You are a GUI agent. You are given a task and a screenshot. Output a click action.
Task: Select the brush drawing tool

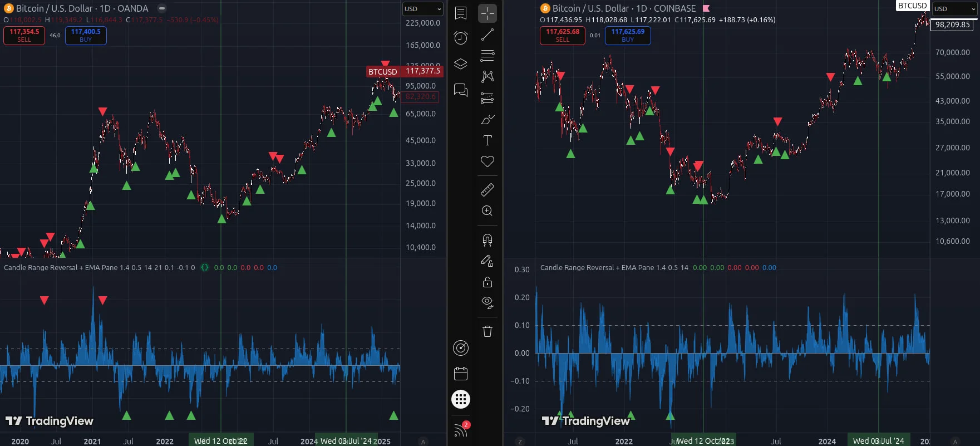pos(487,120)
